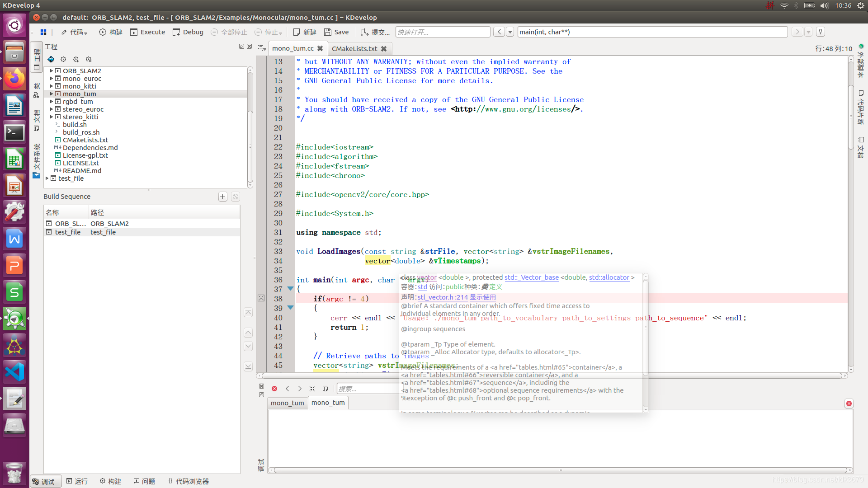Open the 工程 (Project) side panel tab
Screen dimensions: 868x488
[37, 56]
